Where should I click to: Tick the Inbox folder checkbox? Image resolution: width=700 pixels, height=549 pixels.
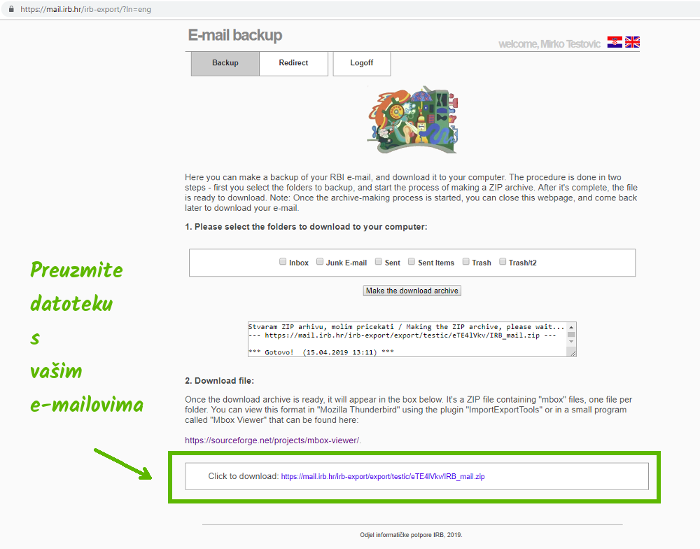(283, 262)
